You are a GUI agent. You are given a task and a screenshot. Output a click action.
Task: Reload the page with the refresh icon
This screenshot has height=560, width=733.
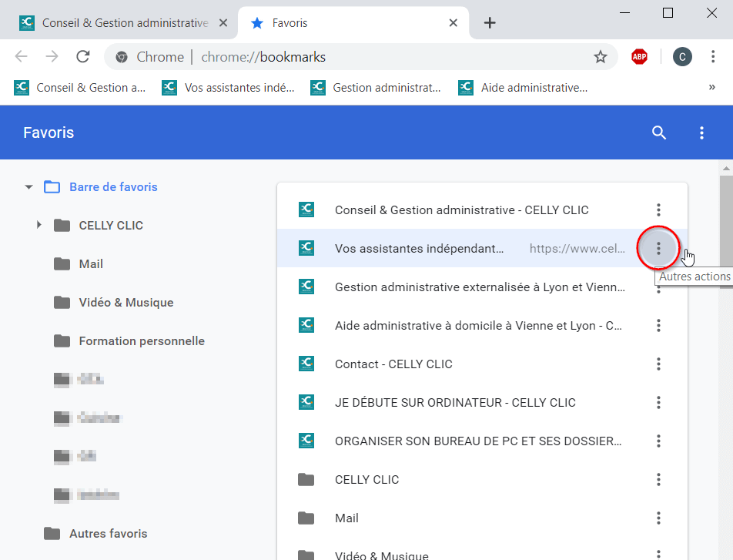(x=83, y=56)
